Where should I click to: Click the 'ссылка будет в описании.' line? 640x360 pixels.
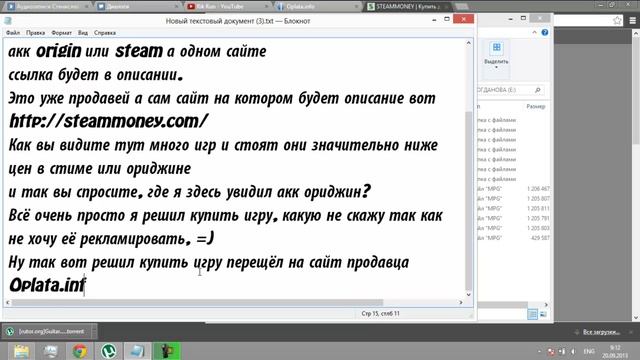(x=96, y=75)
